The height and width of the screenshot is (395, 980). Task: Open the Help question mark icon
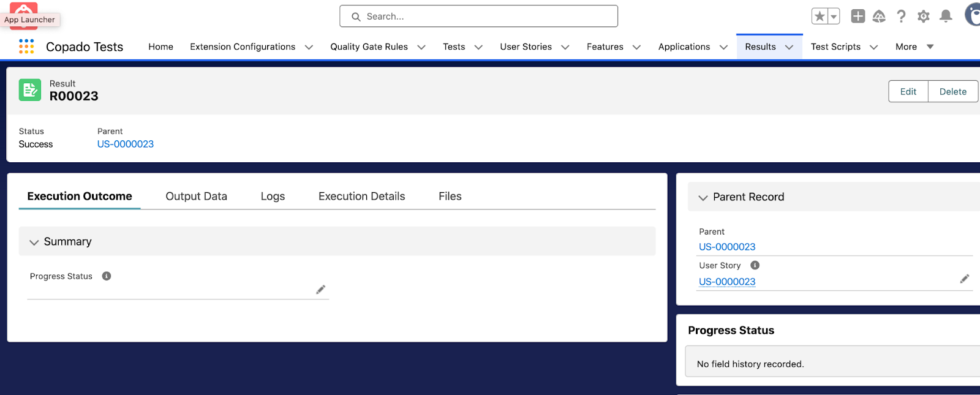tap(901, 17)
